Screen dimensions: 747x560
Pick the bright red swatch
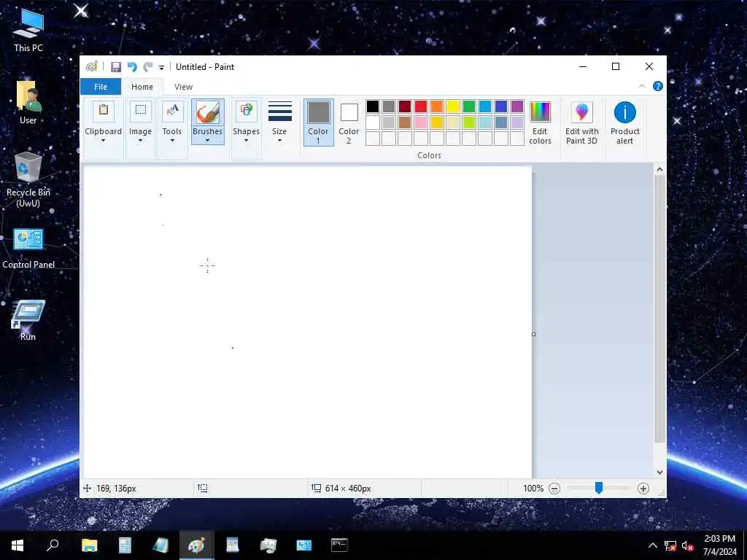click(421, 106)
